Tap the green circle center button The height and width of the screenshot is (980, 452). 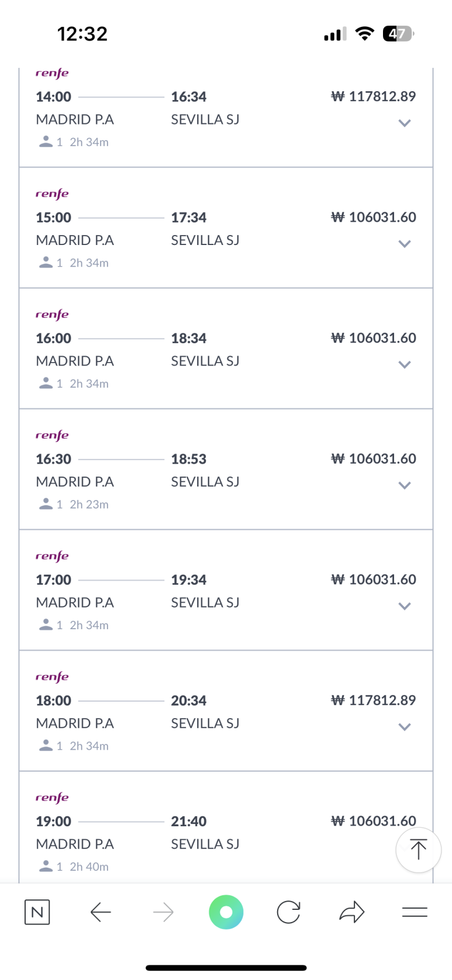pyautogui.click(x=226, y=912)
